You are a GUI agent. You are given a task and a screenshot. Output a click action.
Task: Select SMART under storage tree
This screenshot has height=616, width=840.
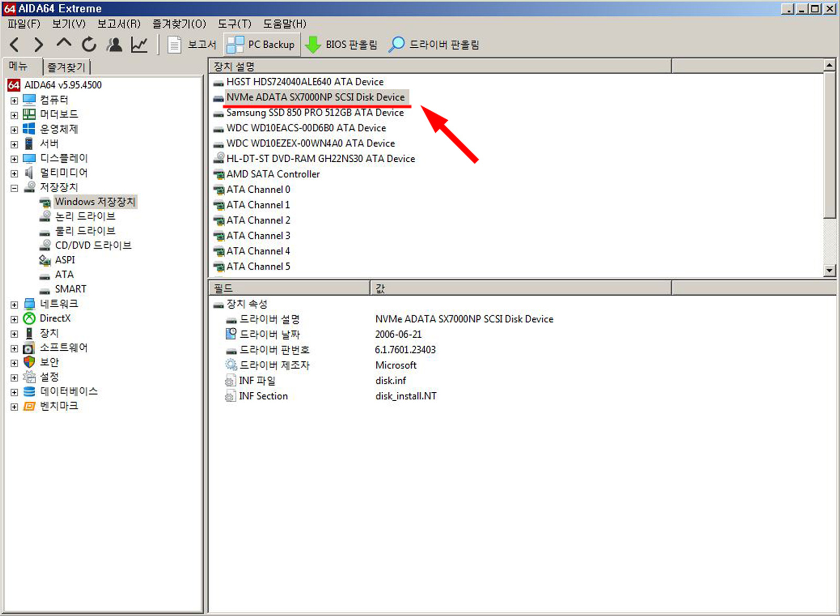(70, 289)
